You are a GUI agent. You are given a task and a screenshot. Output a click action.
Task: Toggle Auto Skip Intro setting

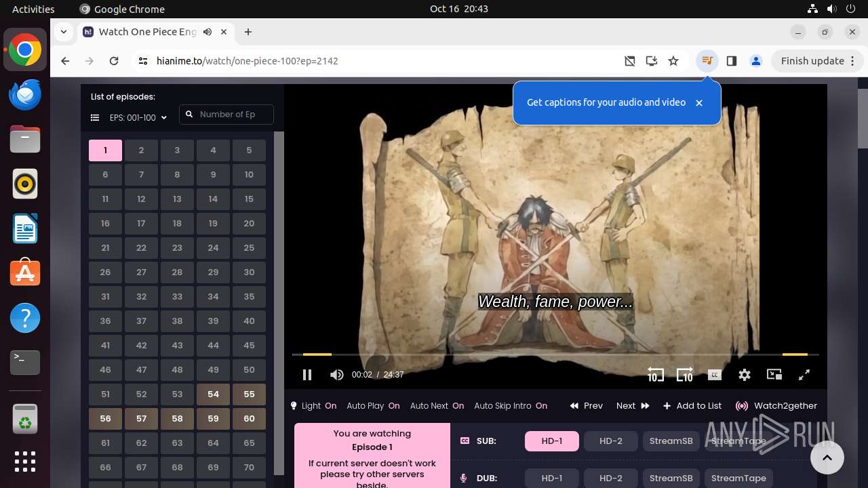pyautogui.click(x=511, y=406)
